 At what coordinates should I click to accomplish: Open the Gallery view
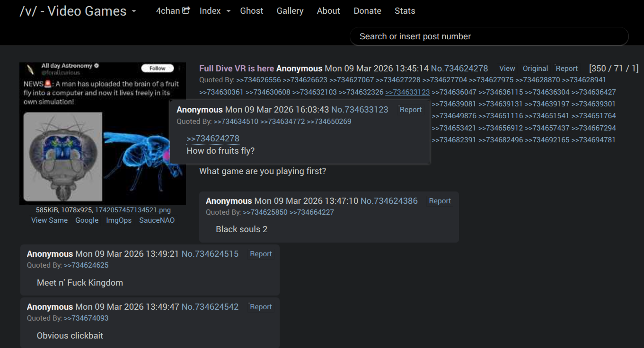pyautogui.click(x=290, y=11)
